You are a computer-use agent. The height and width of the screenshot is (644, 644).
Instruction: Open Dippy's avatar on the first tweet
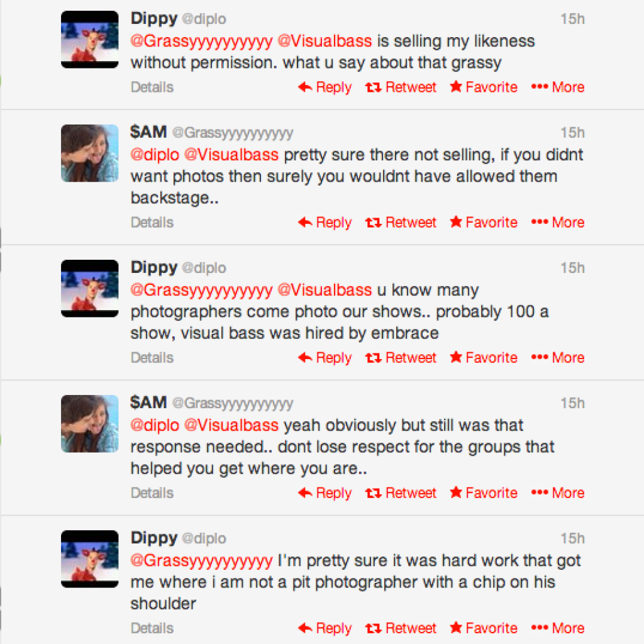90,39
